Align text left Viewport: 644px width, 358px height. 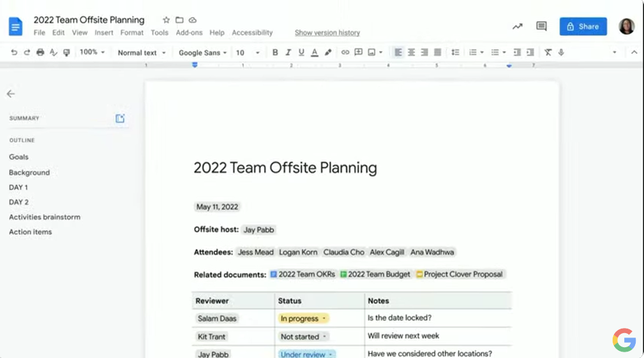coord(398,52)
